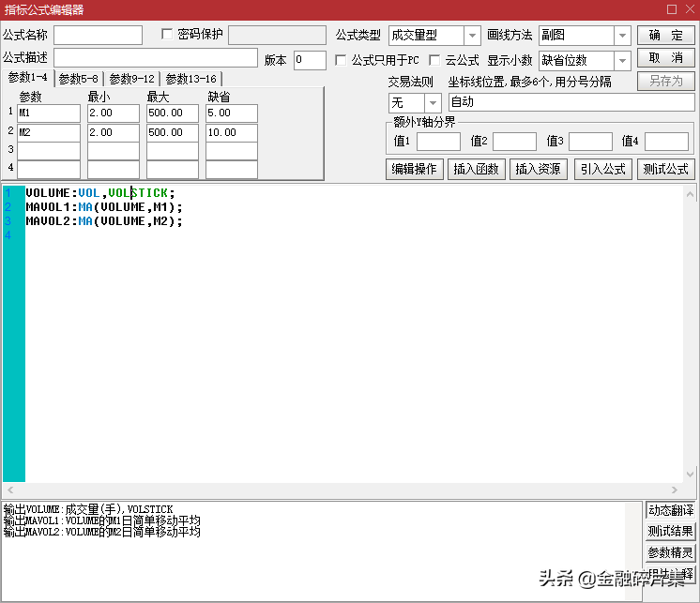Click line number 4 in the code gutter
The image size is (700, 603).
pos(8,235)
